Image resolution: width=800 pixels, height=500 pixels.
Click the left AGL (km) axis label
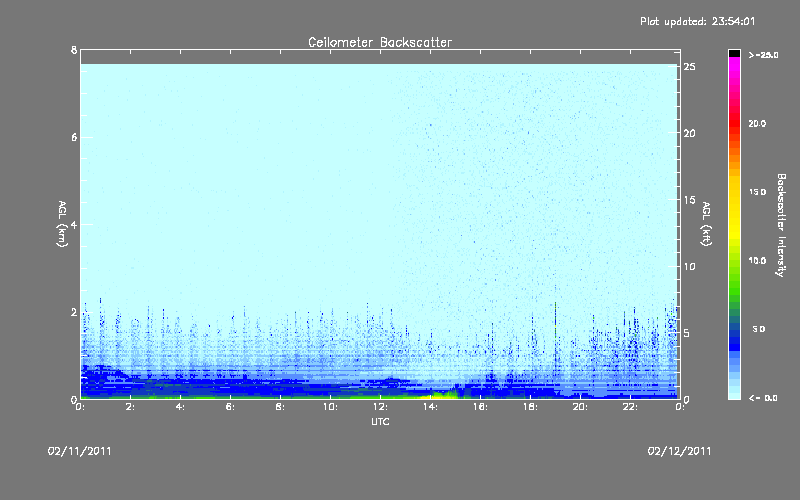(x=62, y=224)
